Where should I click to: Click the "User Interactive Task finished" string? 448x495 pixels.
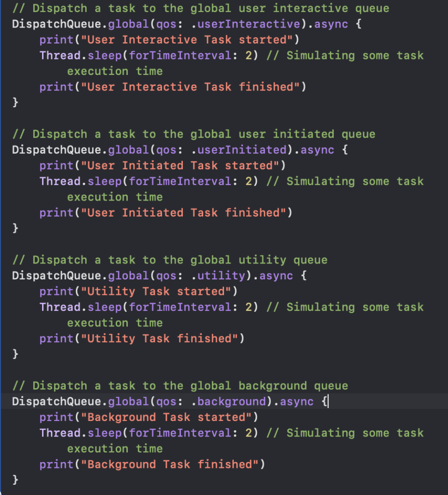[190, 87]
